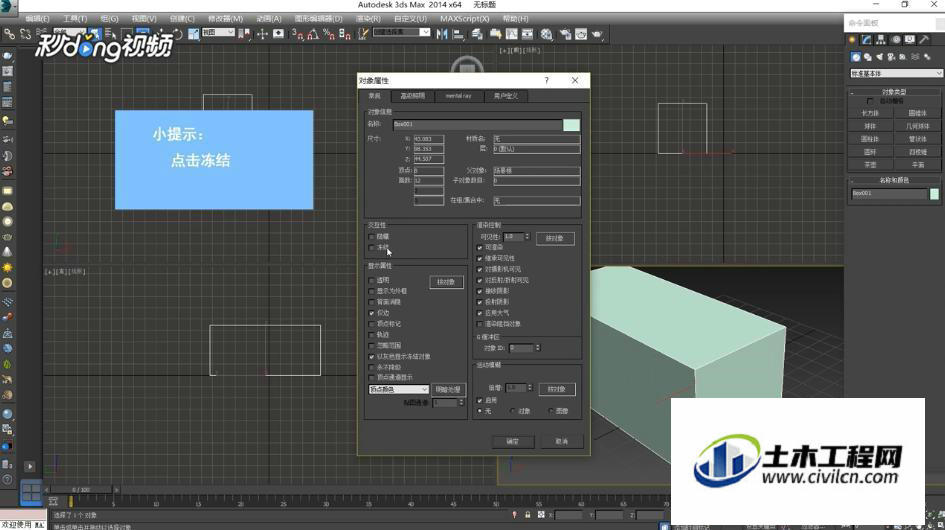This screenshot has height=530, width=945.
Task: Enable 显示为外框 display as box
Action: click(x=371, y=291)
